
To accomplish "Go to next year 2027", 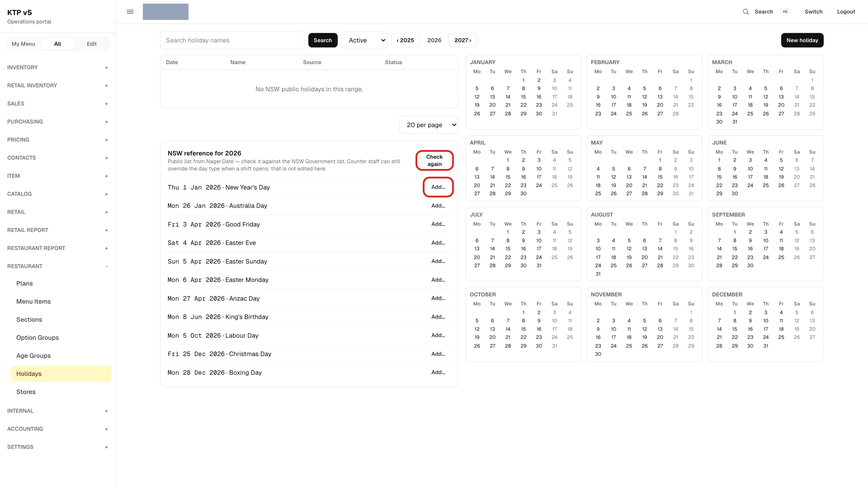I will [463, 40].
